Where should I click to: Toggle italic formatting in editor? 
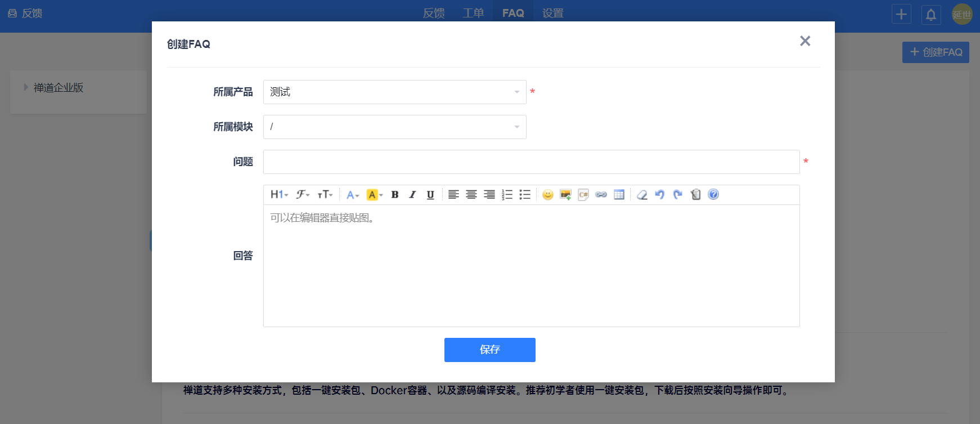click(x=412, y=195)
